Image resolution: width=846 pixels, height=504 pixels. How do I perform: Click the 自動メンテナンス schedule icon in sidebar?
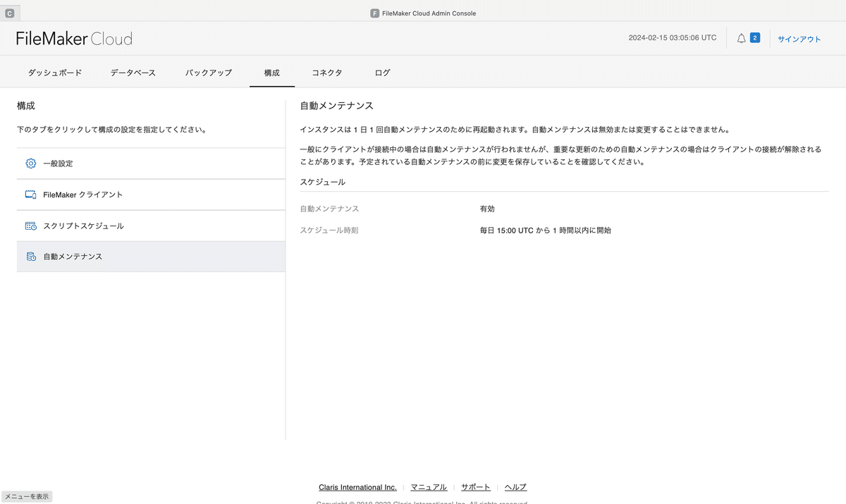30,256
